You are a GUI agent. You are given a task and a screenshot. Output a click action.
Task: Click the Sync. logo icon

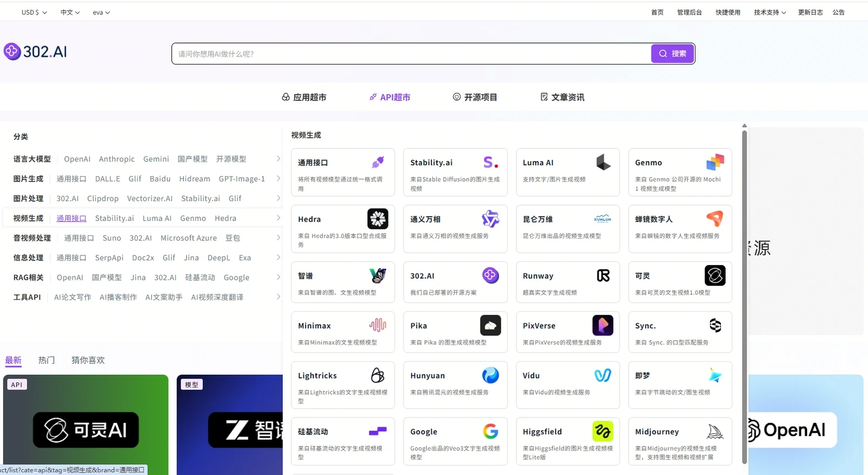click(716, 325)
